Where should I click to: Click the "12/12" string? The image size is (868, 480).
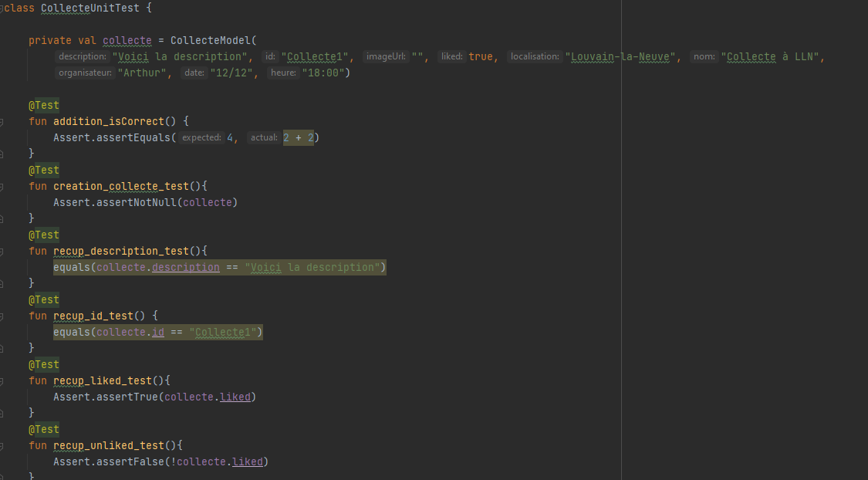click(231, 73)
